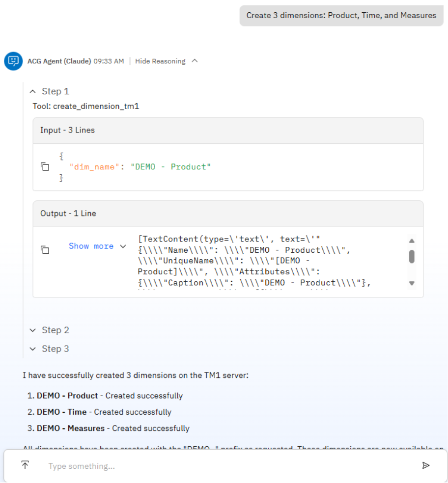Click the Output - 1 Line panel header
This screenshot has width=448, height=483.
[67, 213]
